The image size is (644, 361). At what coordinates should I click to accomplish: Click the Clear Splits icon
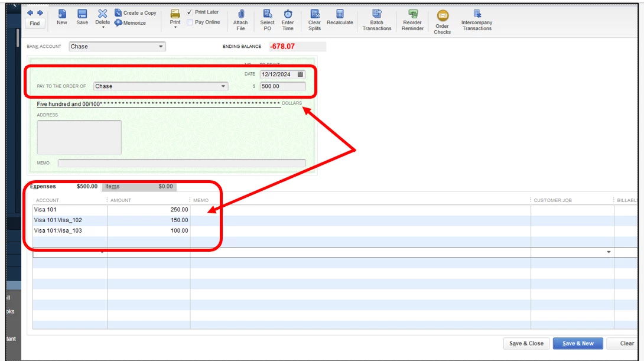click(x=314, y=14)
